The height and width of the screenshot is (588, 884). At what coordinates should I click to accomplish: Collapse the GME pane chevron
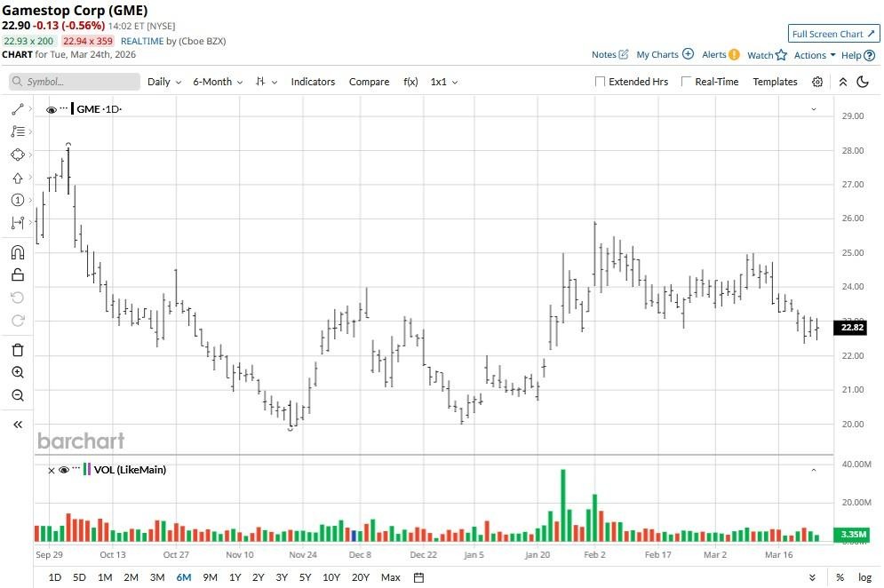click(x=814, y=109)
